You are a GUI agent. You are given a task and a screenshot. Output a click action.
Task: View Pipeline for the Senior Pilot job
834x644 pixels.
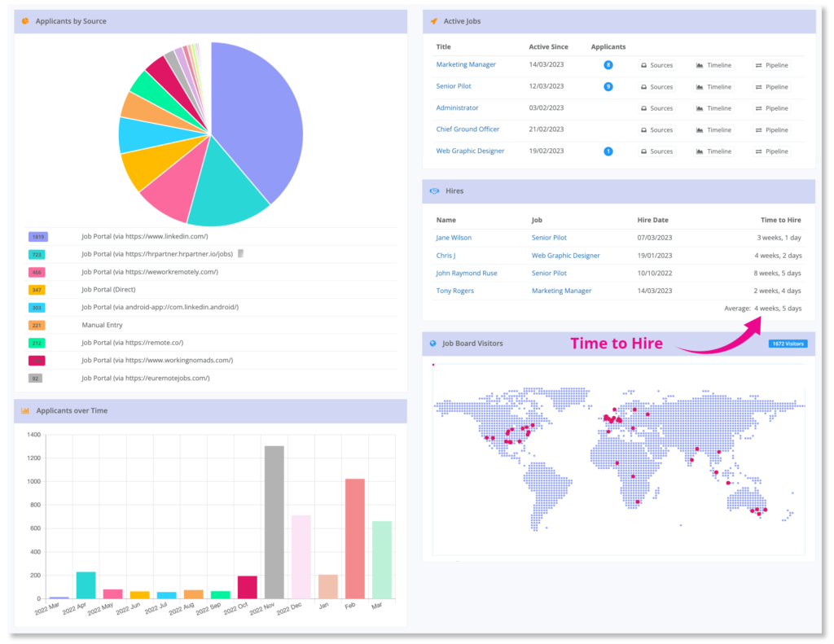(772, 86)
